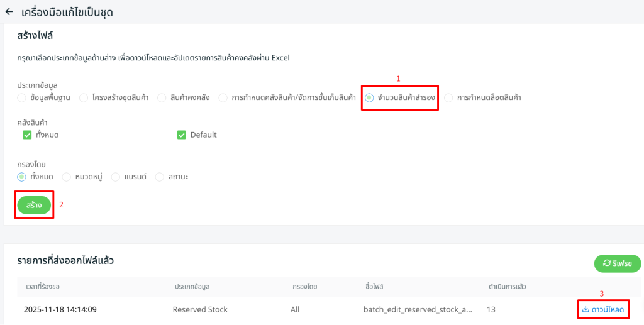The image size is (644, 325).
Task: Select the ทั้งหมด filter radio under กรองโดย
Action: click(22, 177)
